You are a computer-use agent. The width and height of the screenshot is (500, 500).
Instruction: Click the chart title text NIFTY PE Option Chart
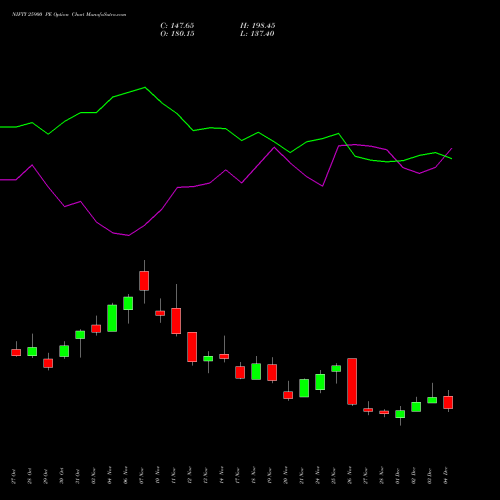(69, 15)
